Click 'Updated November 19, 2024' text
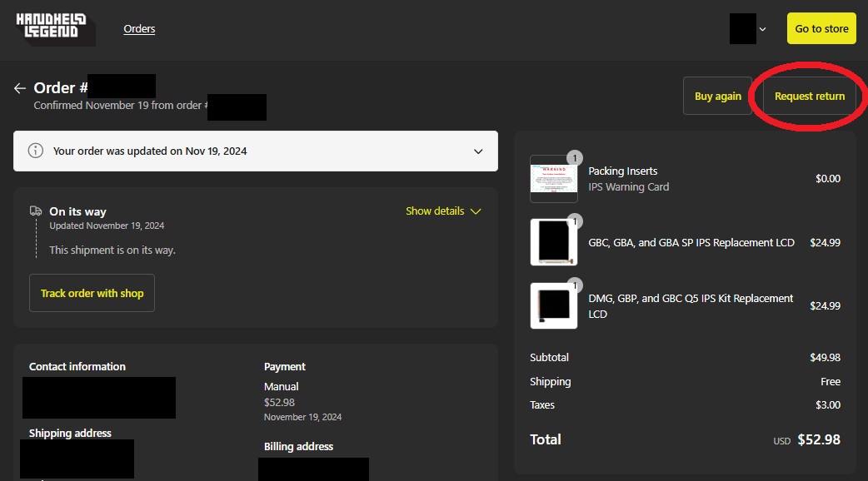The width and height of the screenshot is (868, 481). pyautogui.click(x=107, y=226)
